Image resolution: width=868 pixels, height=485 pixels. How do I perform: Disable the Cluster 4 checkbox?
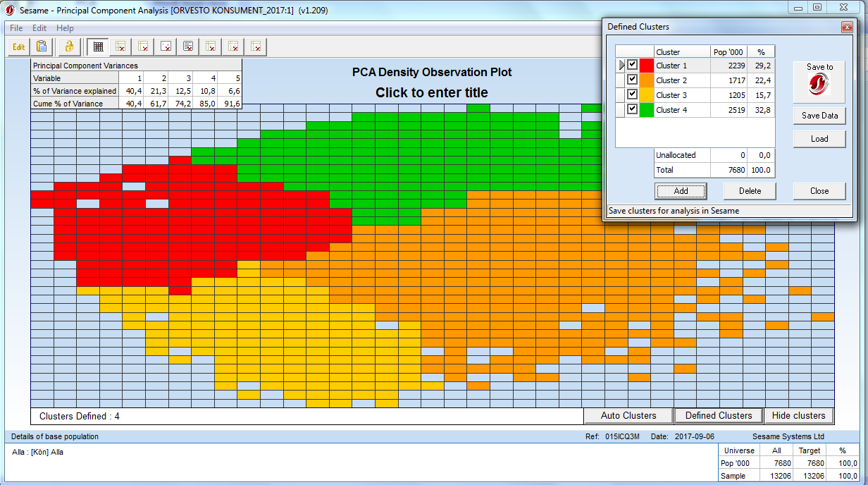(x=633, y=109)
